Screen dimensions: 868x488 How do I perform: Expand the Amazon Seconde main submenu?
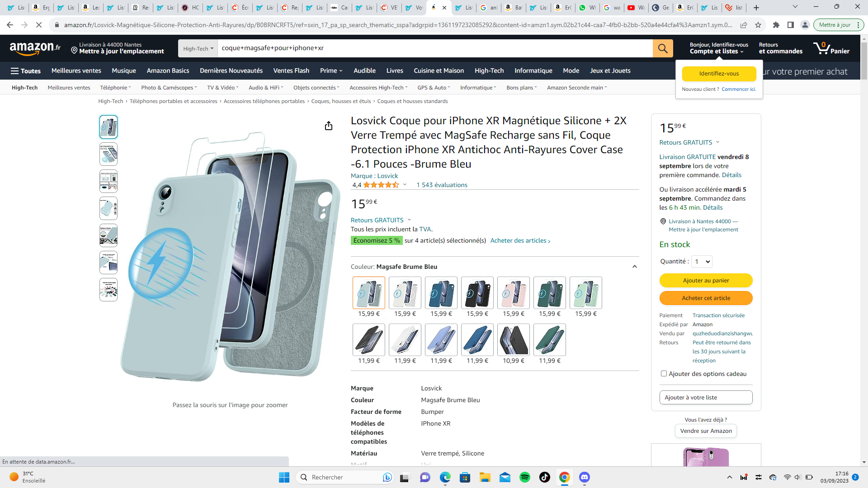tap(577, 88)
